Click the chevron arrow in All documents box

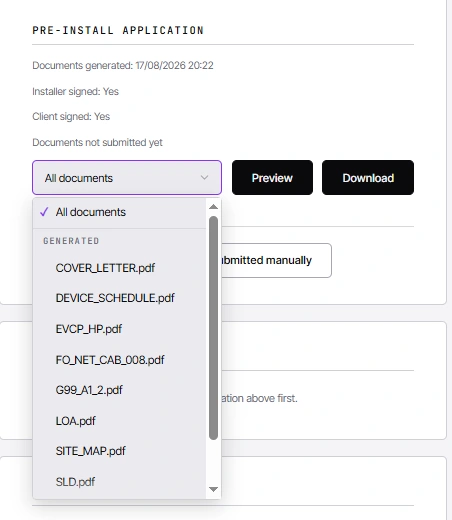[x=204, y=178]
